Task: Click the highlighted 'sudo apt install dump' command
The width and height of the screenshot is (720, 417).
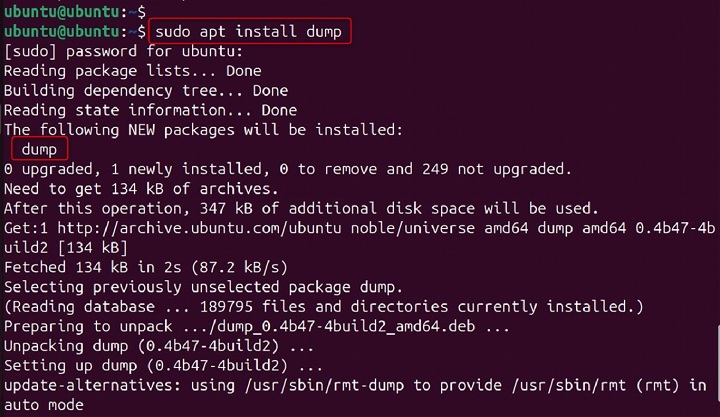Action: 249,32
